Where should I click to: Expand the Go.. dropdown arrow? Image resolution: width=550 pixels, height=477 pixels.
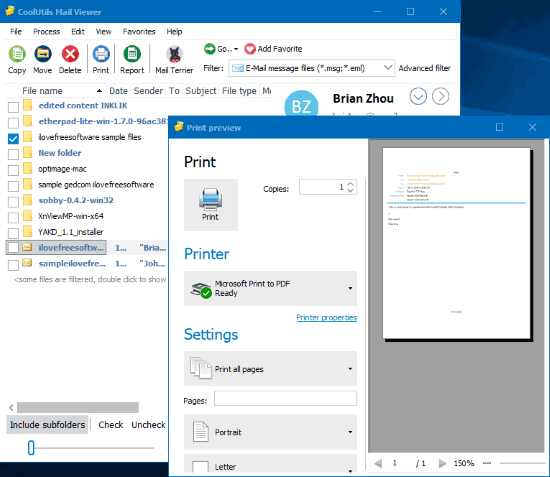coord(236,49)
